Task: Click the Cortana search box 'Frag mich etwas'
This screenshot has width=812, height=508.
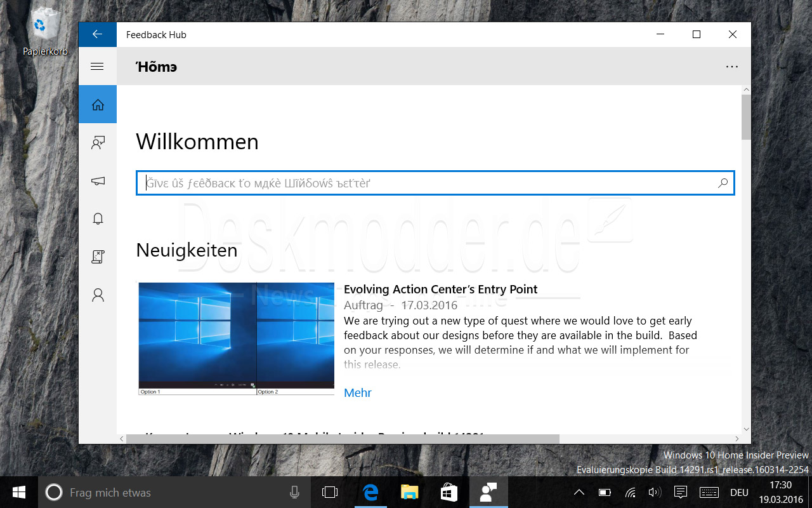Action: [175, 492]
